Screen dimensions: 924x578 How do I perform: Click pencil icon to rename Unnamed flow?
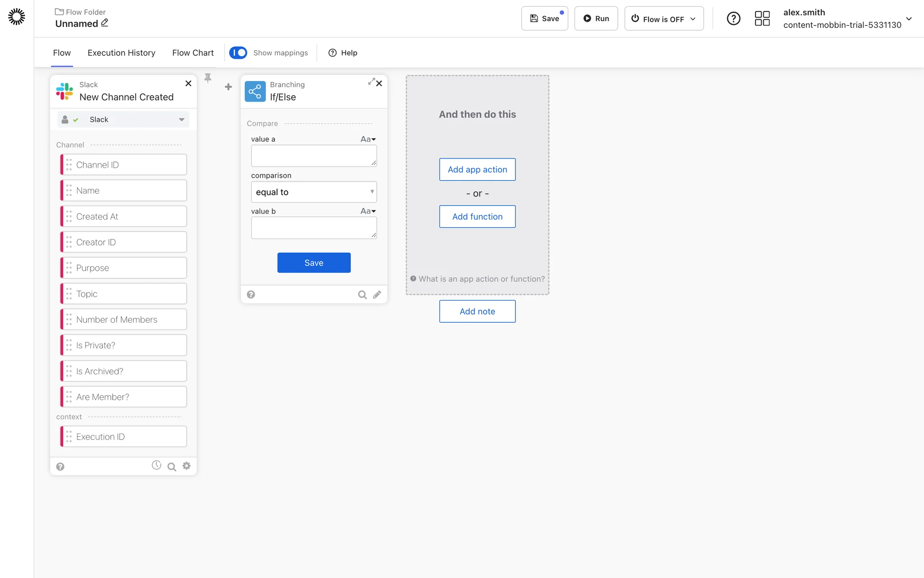pyautogui.click(x=105, y=23)
